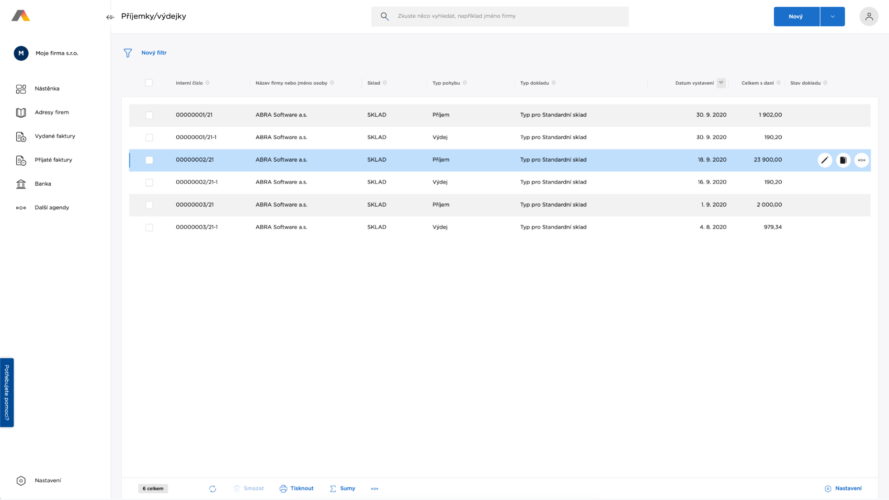Click the search input field
The height and width of the screenshot is (500, 889).
coord(505,17)
